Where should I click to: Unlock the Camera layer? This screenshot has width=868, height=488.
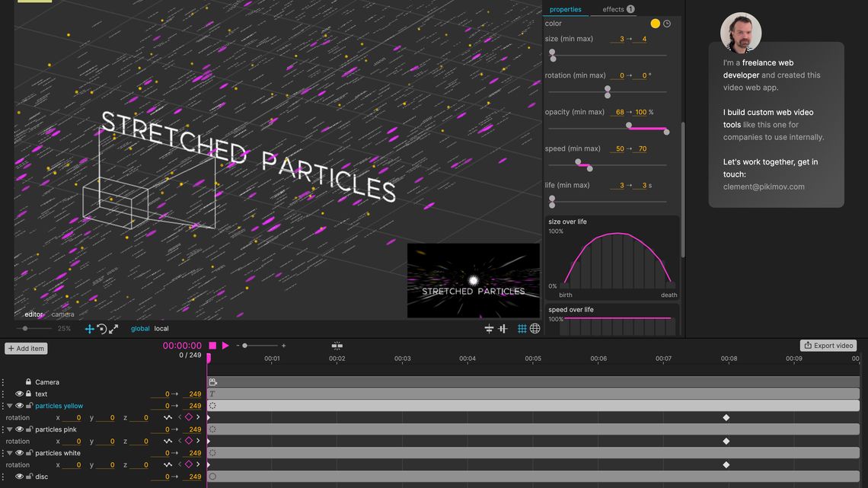(x=28, y=381)
